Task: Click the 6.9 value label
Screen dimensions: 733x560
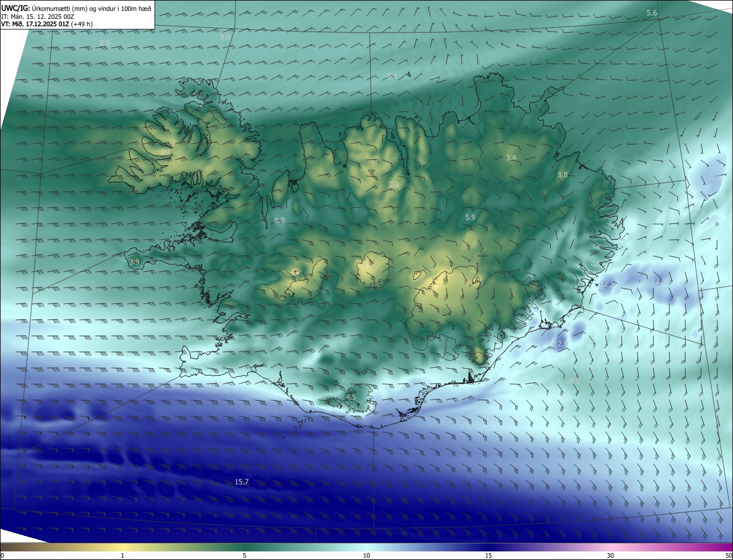Action: [x=279, y=220]
